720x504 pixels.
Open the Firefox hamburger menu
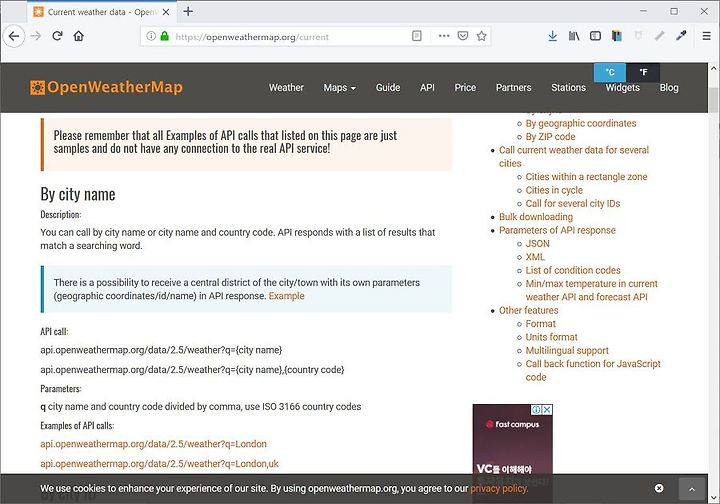pos(706,36)
